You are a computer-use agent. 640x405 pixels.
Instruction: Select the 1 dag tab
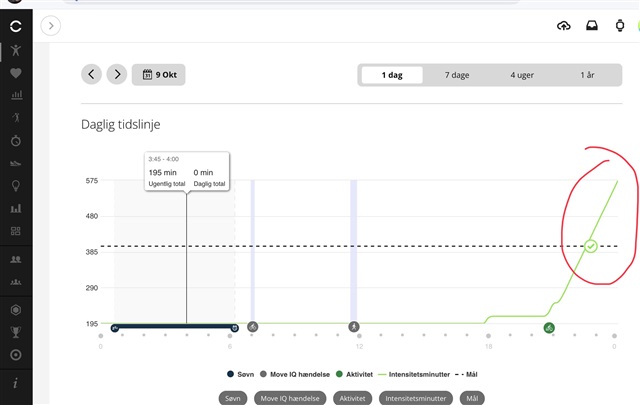[x=390, y=75]
